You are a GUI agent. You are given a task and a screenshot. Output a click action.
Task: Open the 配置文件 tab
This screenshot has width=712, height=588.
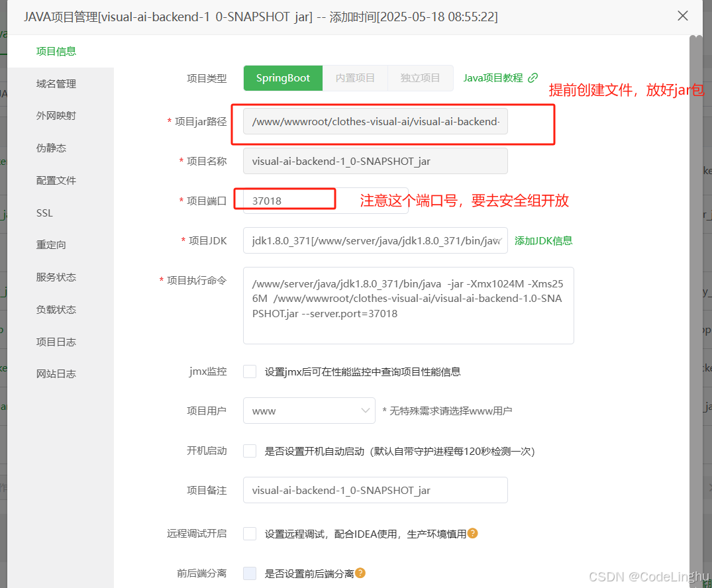click(x=56, y=181)
